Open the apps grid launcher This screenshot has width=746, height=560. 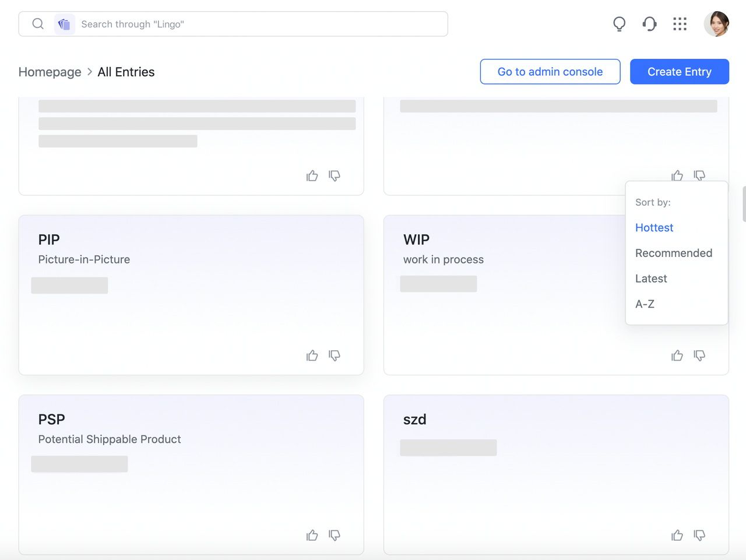tap(680, 24)
